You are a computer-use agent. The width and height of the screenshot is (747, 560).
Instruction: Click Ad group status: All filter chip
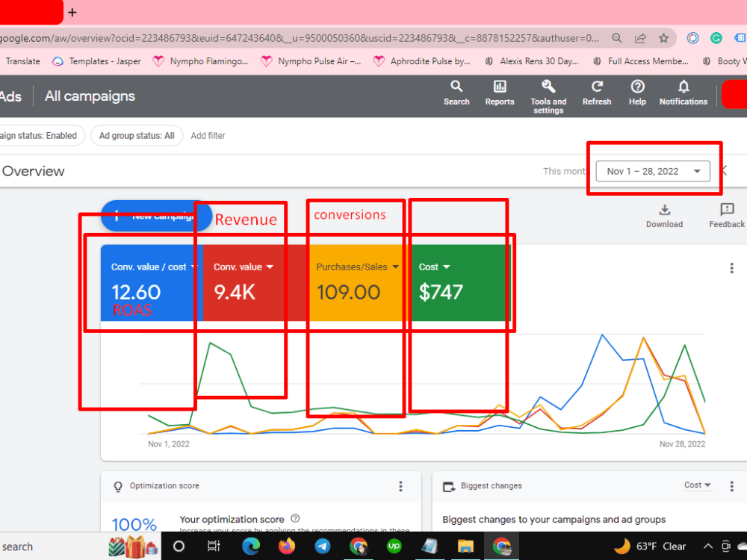pos(137,136)
